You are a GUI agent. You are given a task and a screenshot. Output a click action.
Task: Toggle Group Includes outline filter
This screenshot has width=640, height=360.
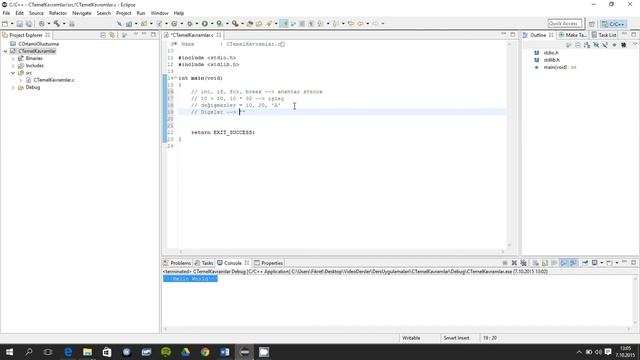click(623, 45)
